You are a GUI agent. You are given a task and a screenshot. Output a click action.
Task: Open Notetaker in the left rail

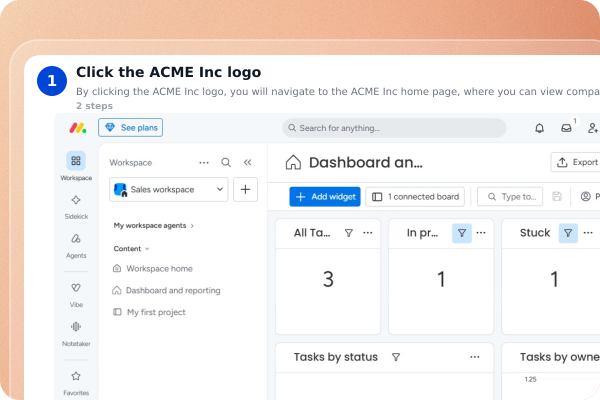(76, 334)
